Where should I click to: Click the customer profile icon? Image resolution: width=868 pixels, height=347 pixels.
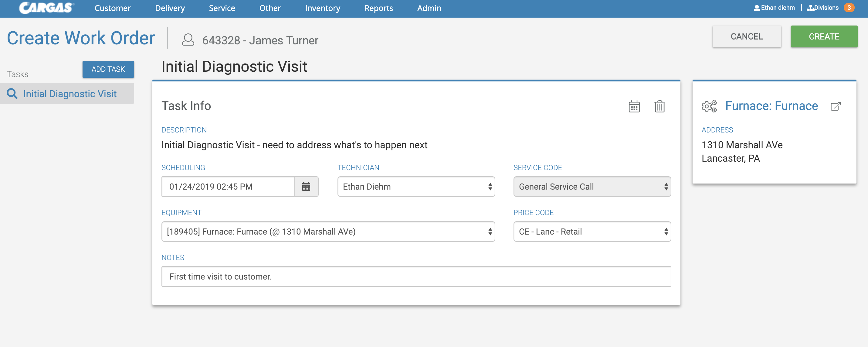[x=188, y=40]
